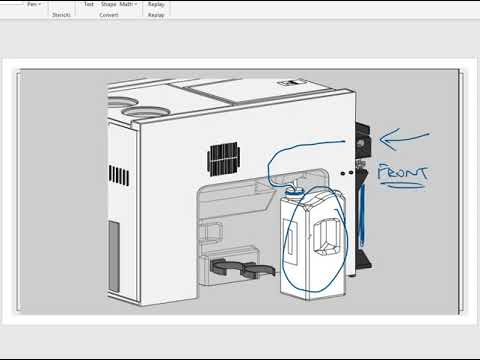Click the square vent grille on instrument
Viewport: 480px width, 360px height.
click(223, 159)
